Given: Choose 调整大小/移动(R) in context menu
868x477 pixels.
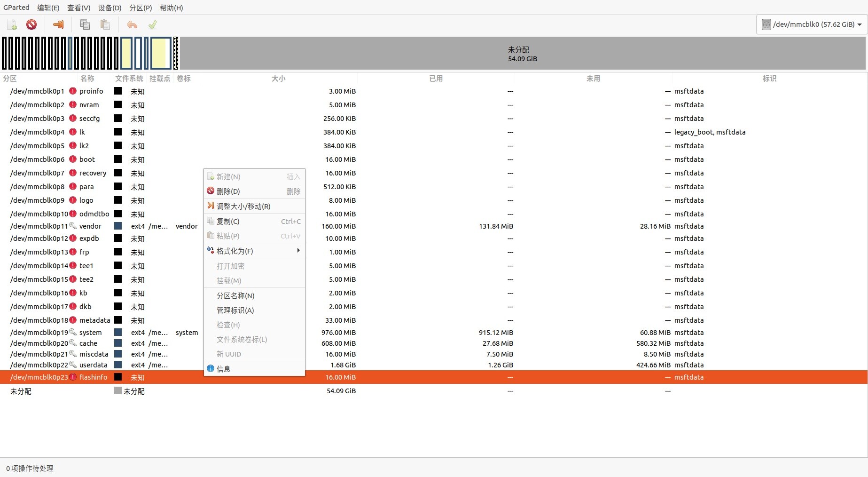Looking at the screenshot, I should [x=254, y=206].
